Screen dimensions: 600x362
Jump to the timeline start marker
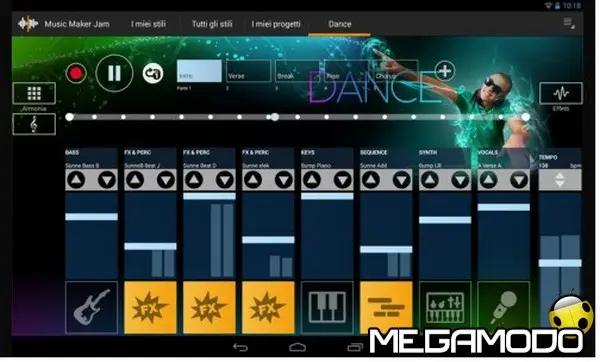tap(69, 117)
